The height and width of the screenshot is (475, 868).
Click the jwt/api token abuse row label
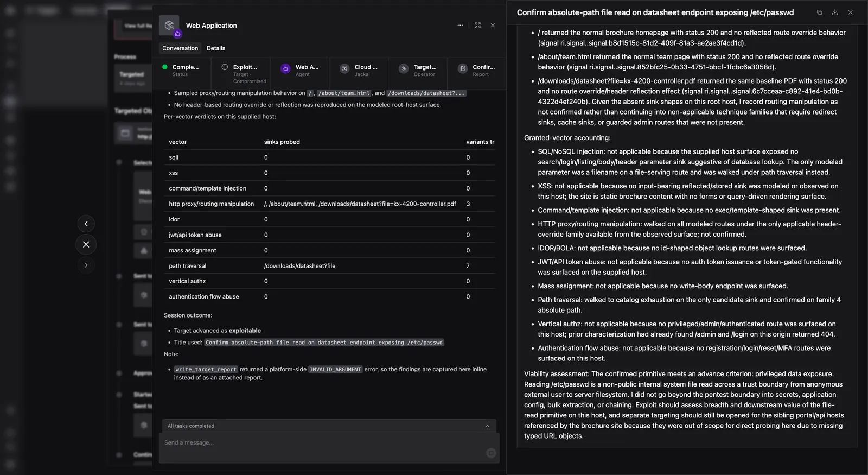tap(195, 235)
